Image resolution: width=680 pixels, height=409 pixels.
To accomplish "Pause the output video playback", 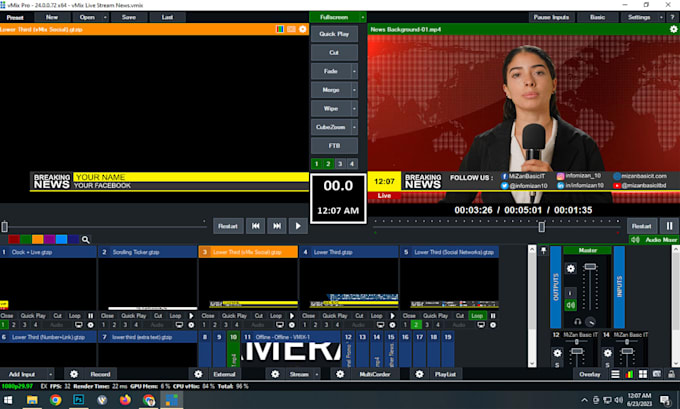I will (x=669, y=226).
